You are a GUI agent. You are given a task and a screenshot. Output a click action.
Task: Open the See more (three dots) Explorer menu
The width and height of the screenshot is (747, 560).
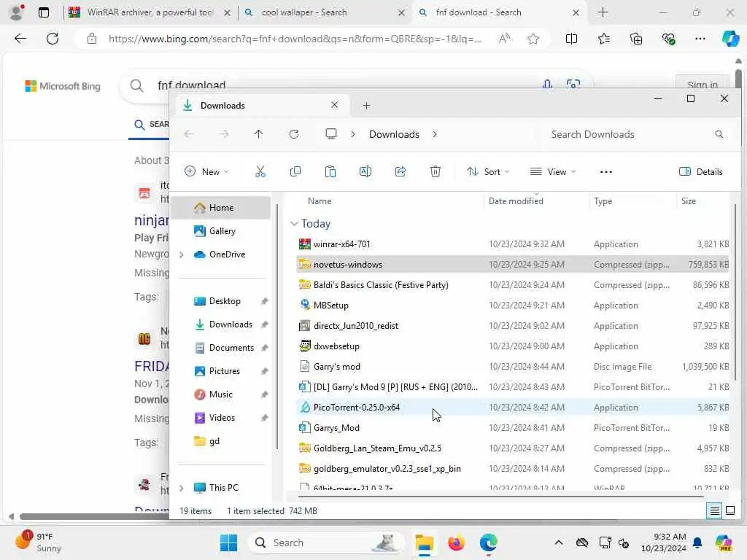pyautogui.click(x=606, y=172)
